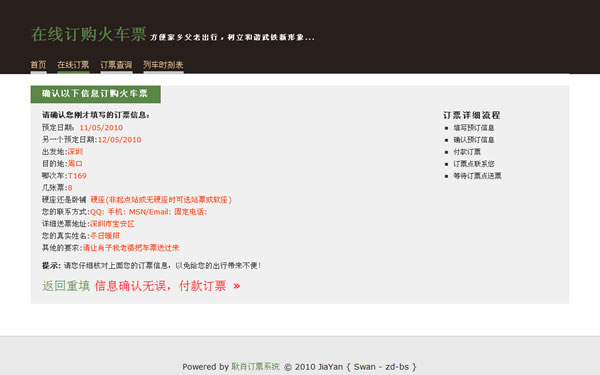The image size is (600, 375).
Task: Click sidebar step 确认预订信息
Action: (x=474, y=140)
